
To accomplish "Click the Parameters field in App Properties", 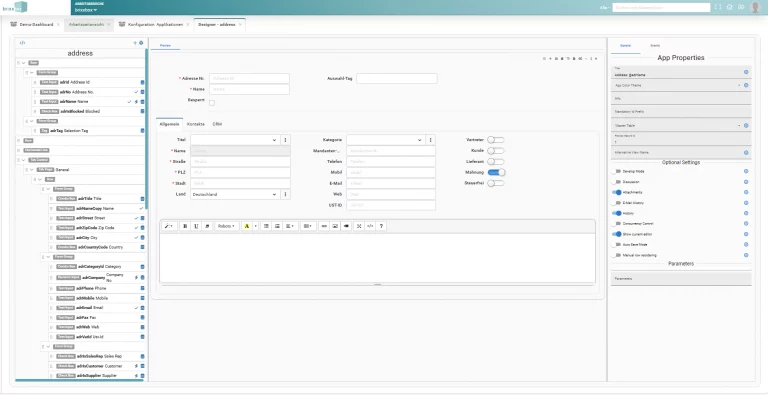I will pyautogui.click(x=681, y=278).
